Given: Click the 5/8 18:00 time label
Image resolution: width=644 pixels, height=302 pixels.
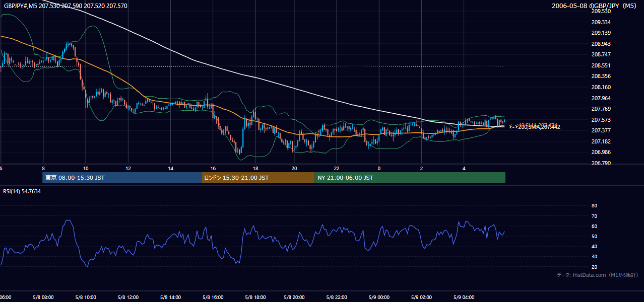Looking at the screenshot, I should click(255, 297).
